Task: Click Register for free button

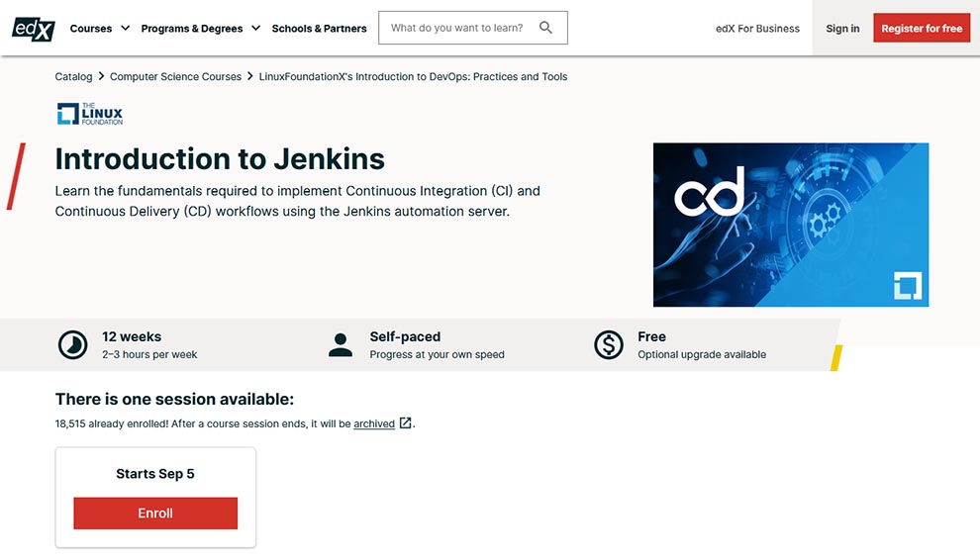Action: point(922,28)
